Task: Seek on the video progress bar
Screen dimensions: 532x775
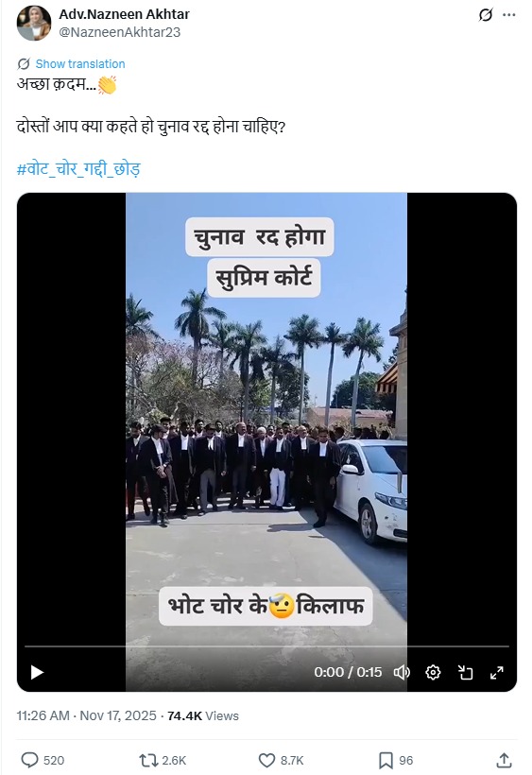Action: click(x=266, y=646)
